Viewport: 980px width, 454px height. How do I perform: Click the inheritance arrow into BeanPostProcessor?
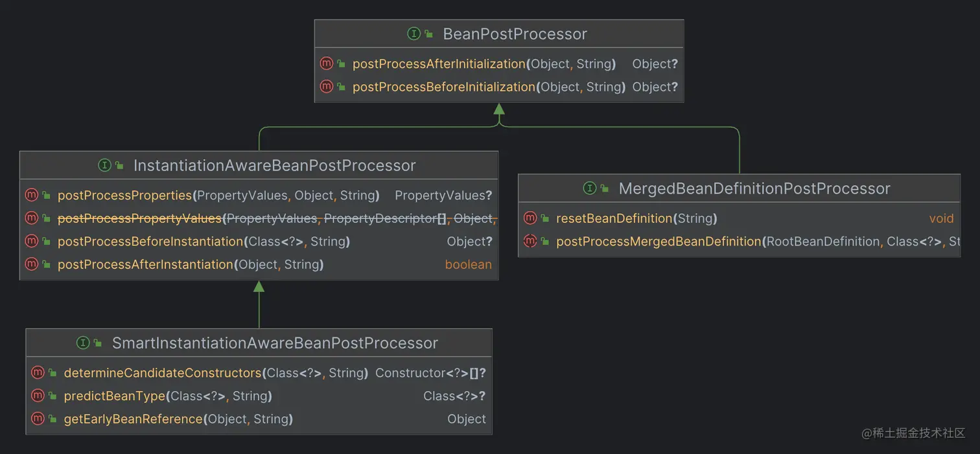point(499,109)
